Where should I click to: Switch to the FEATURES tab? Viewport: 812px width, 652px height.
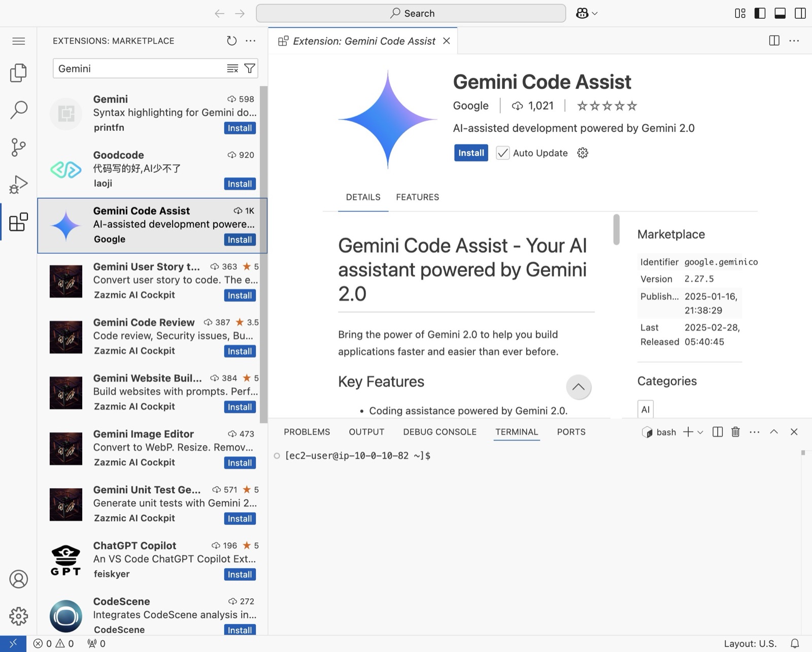[x=417, y=197]
